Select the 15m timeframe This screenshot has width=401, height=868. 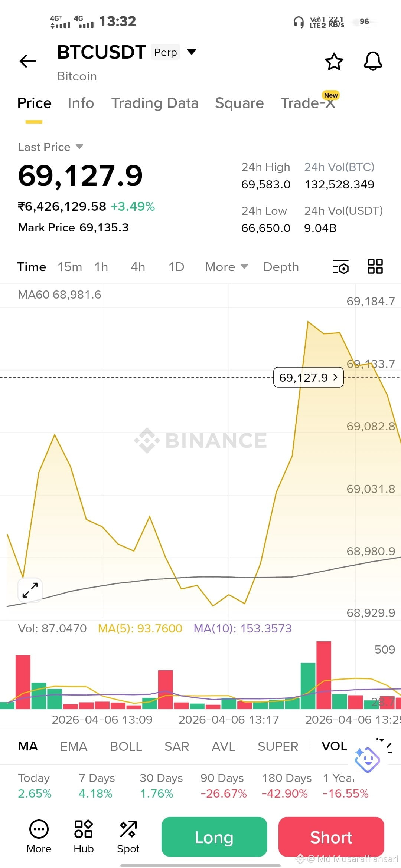(x=70, y=267)
